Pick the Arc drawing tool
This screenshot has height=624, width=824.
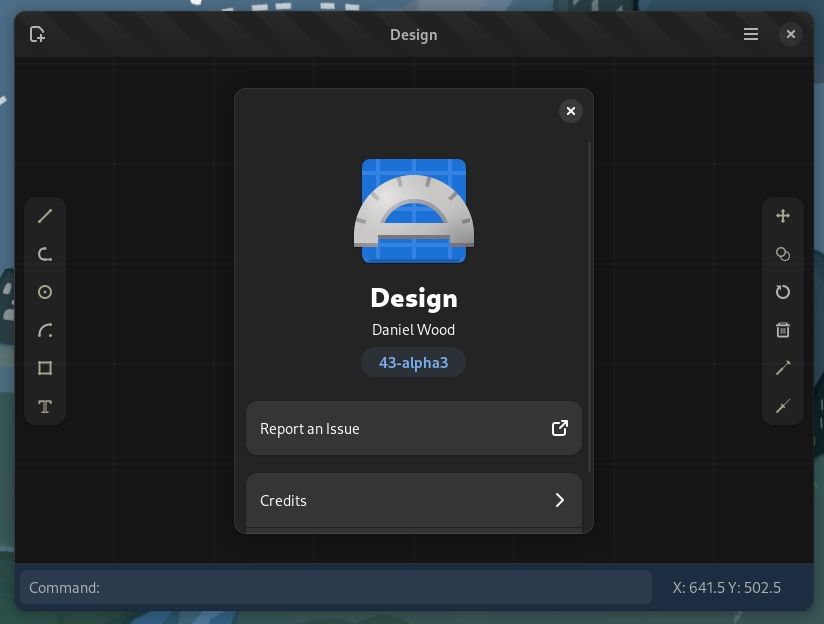[x=45, y=330]
